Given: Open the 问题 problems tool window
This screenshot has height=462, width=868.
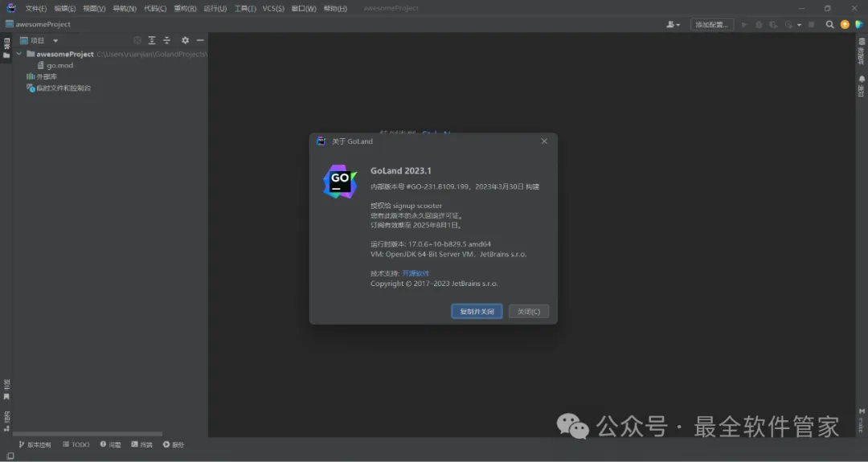Looking at the screenshot, I should [x=110, y=444].
